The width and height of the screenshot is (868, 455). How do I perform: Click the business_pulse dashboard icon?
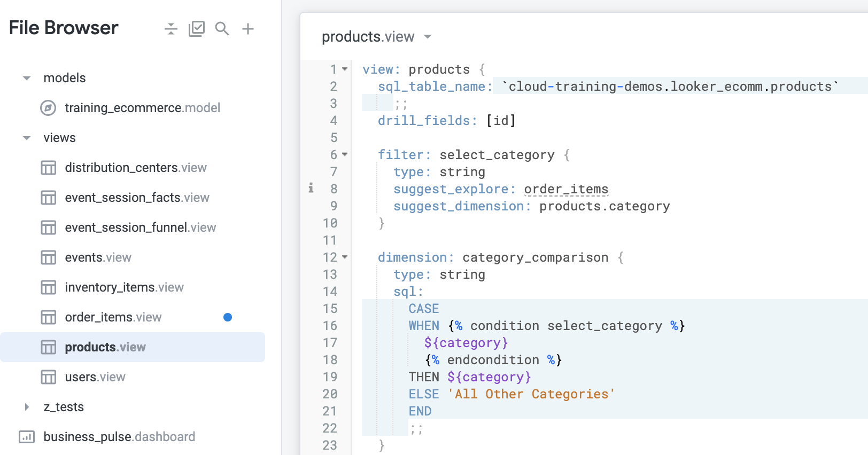coord(27,437)
